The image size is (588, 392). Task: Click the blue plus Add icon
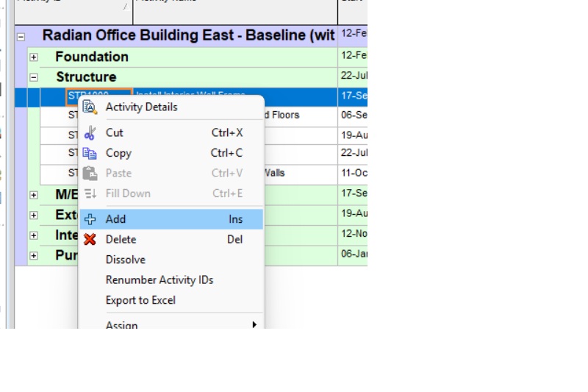pos(90,219)
